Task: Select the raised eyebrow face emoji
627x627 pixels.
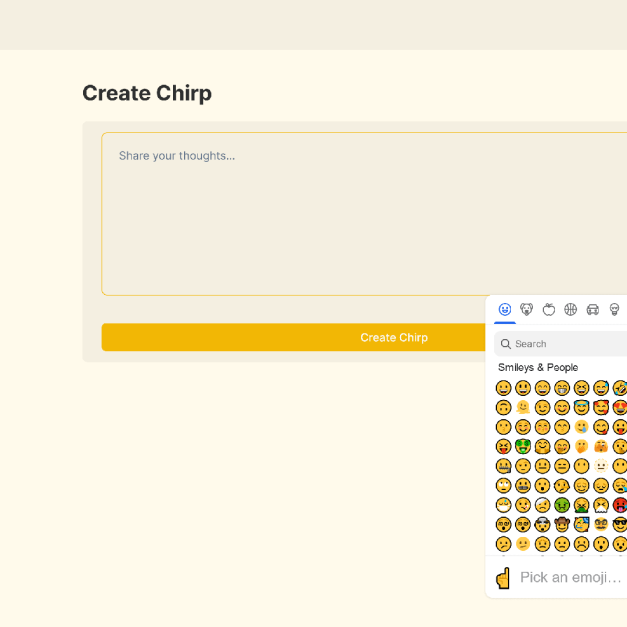Action: pos(523,466)
